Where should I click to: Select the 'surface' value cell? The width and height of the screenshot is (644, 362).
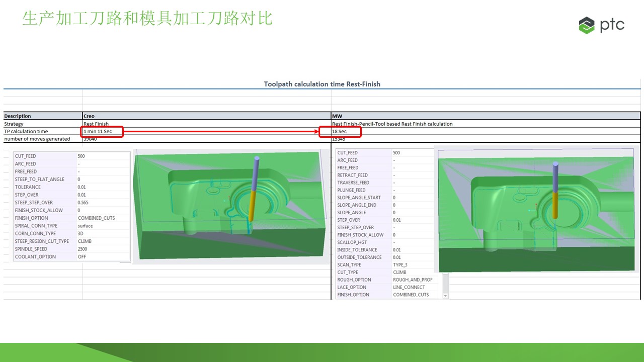(86, 226)
